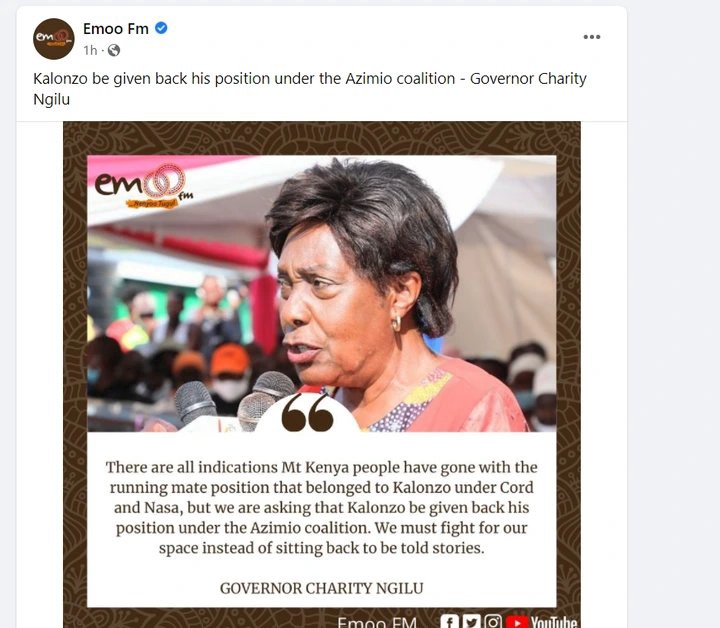720x628 pixels.
Task: Open the three-dot post options menu
Action: 591,37
